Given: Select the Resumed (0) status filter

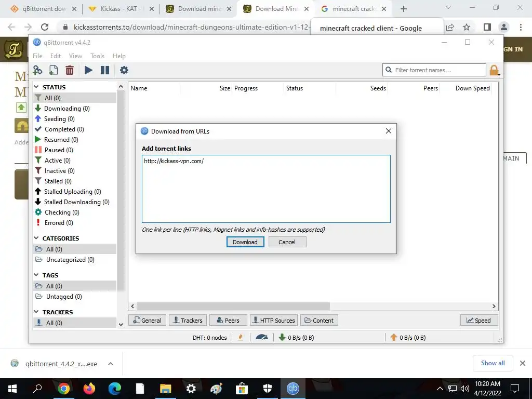Looking at the screenshot, I should pos(61,140).
